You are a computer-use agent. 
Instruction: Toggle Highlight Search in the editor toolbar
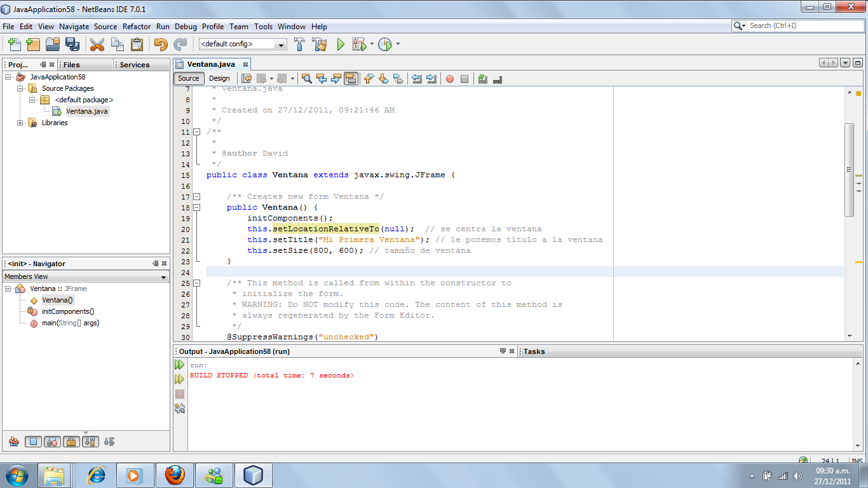coord(350,78)
